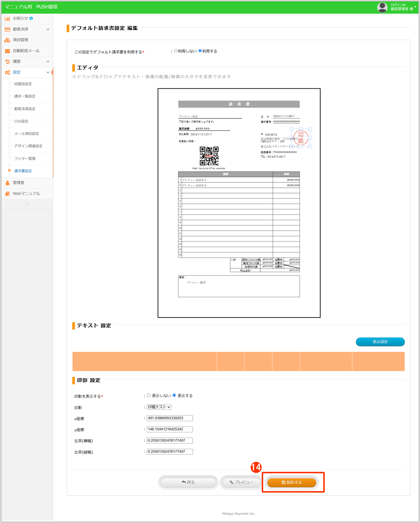Click the 自動配信メール envelope icon
The width and height of the screenshot is (420, 523).
[x=7, y=51]
